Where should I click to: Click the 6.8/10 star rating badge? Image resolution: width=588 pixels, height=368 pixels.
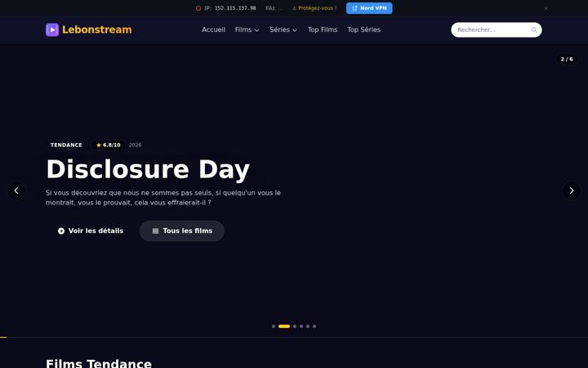pyautogui.click(x=109, y=145)
